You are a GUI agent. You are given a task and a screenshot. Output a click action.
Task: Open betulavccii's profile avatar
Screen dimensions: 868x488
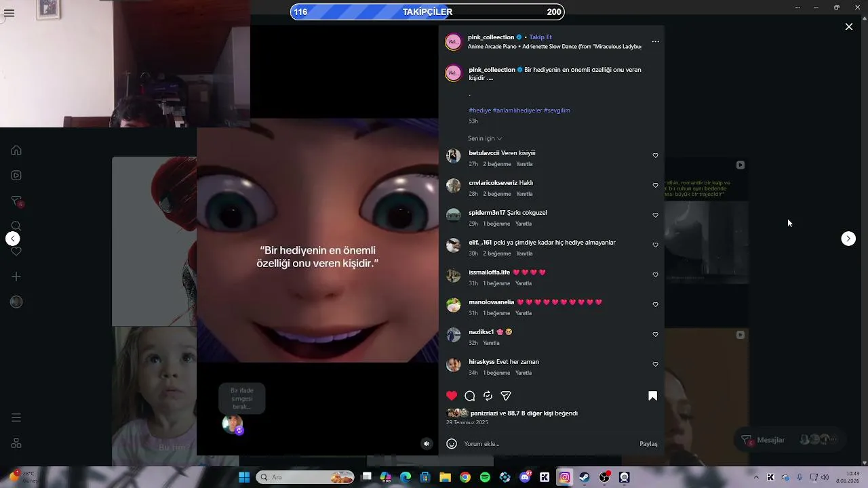pyautogui.click(x=454, y=156)
